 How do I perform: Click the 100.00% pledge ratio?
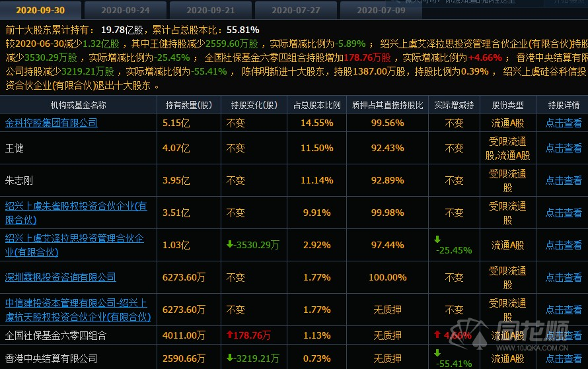click(387, 277)
